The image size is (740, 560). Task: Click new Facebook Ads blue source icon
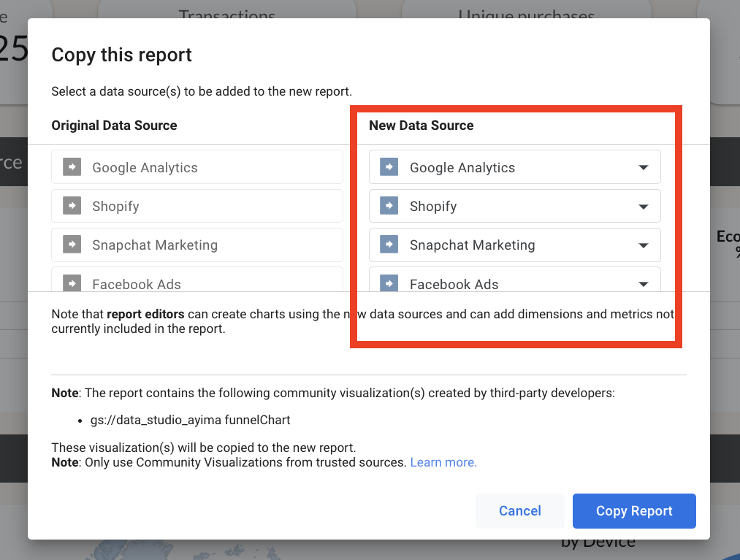389,283
